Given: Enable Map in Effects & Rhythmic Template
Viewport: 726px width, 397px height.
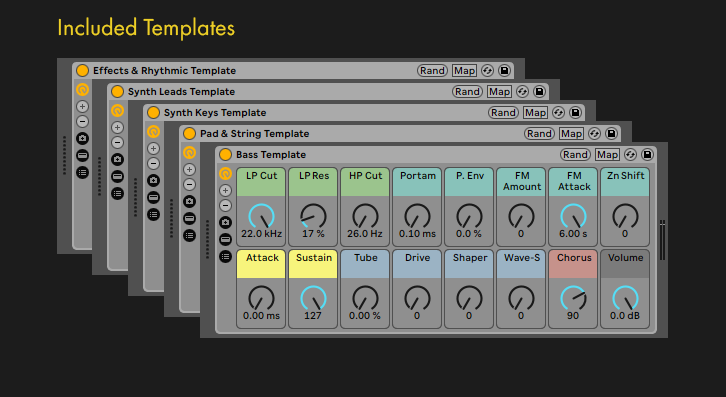Looking at the screenshot, I should coord(464,71).
